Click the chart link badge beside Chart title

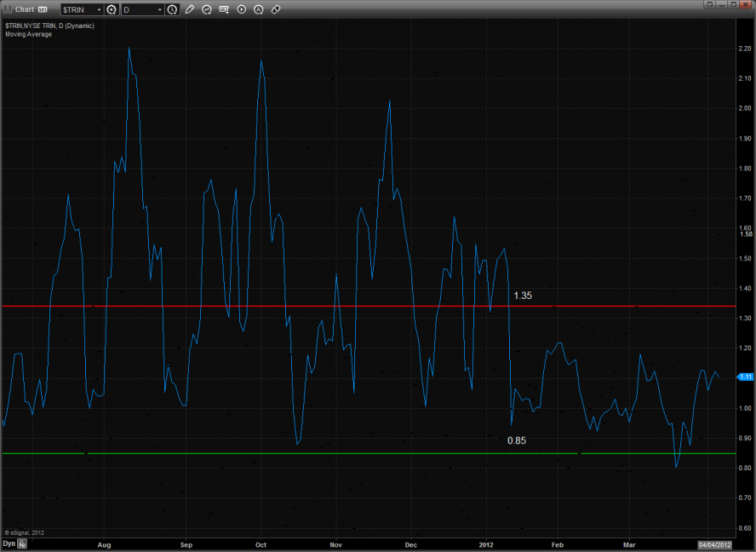(42, 9)
